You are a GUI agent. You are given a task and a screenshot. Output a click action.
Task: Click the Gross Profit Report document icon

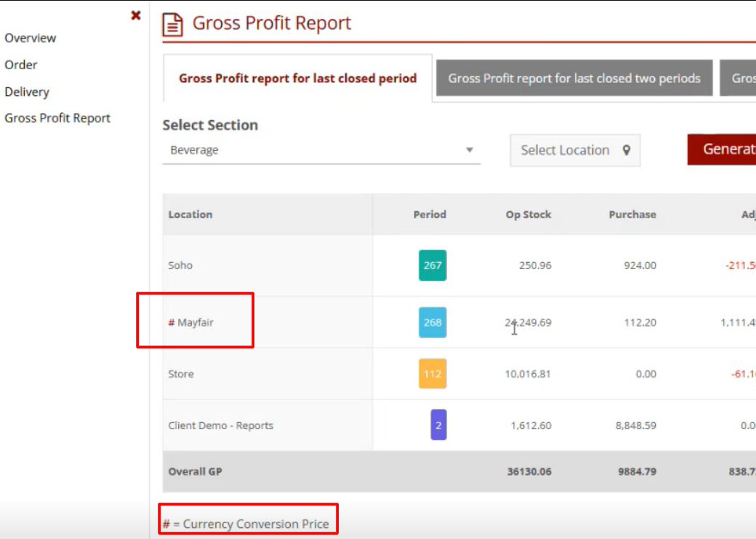[172, 25]
